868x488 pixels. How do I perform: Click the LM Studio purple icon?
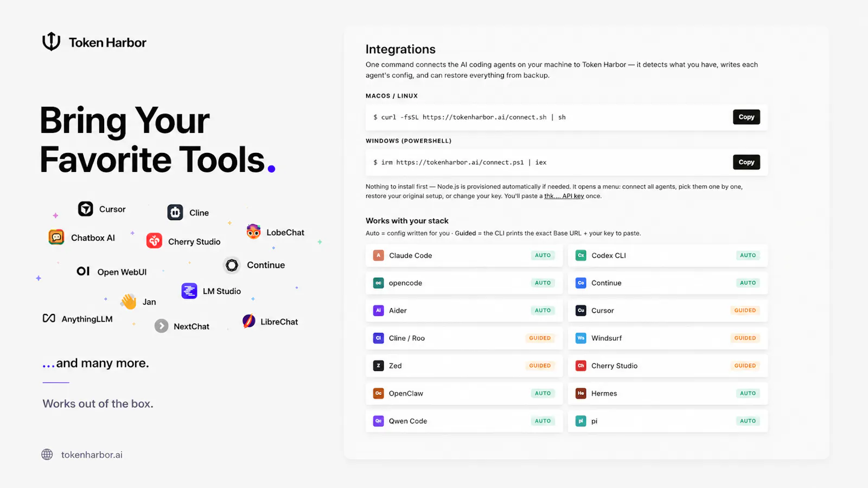pyautogui.click(x=189, y=291)
